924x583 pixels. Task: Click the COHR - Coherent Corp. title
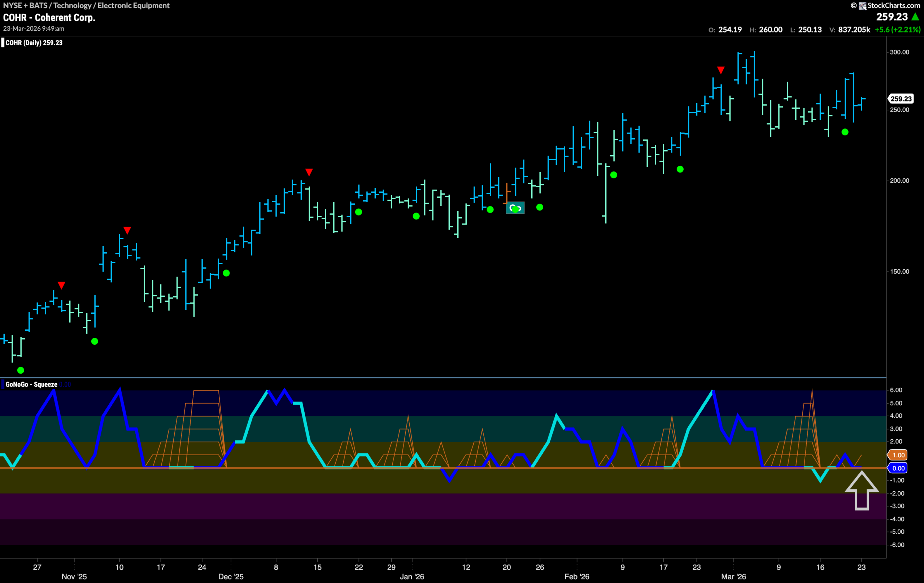(x=49, y=18)
